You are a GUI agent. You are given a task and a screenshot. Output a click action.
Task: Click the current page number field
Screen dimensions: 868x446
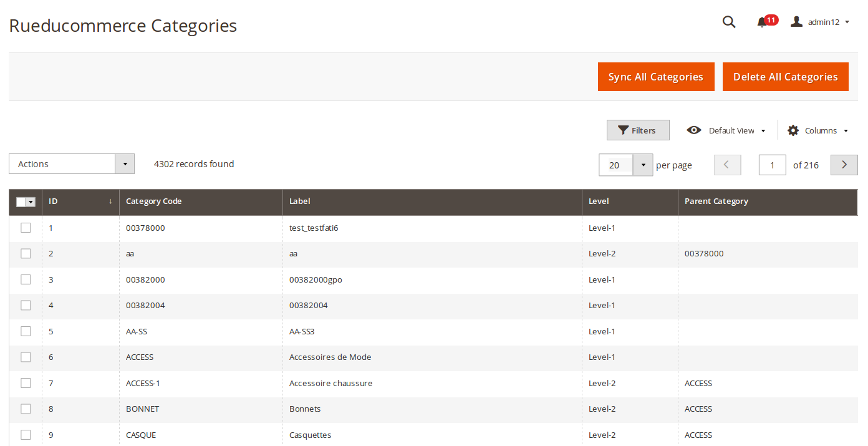pyautogui.click(x=772, y=165)
